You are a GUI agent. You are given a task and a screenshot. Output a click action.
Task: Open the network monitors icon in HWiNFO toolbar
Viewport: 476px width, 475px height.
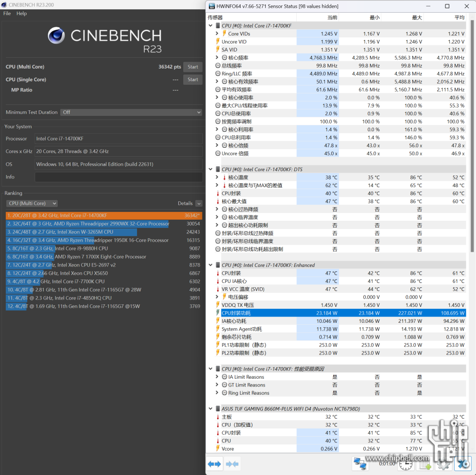pos(360,464)
